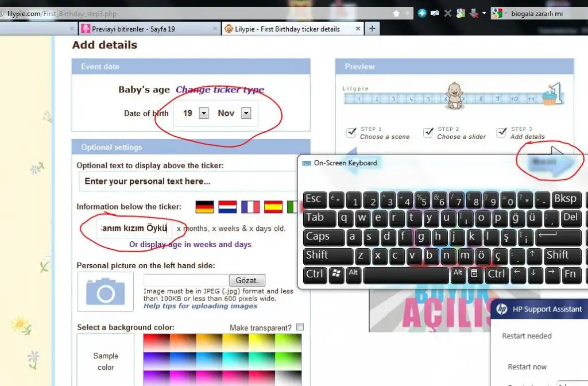This screenshot has width=588, height=386.
Task: Toggle the Caps key on keyboard
Action: [x=324, y=237]
